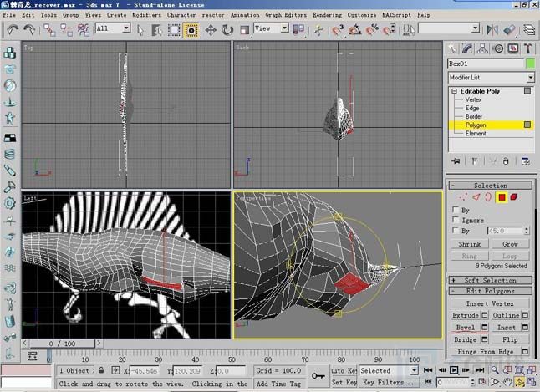Collapse the Selection rollout header
540x392 pixels.
pos(490,186)
